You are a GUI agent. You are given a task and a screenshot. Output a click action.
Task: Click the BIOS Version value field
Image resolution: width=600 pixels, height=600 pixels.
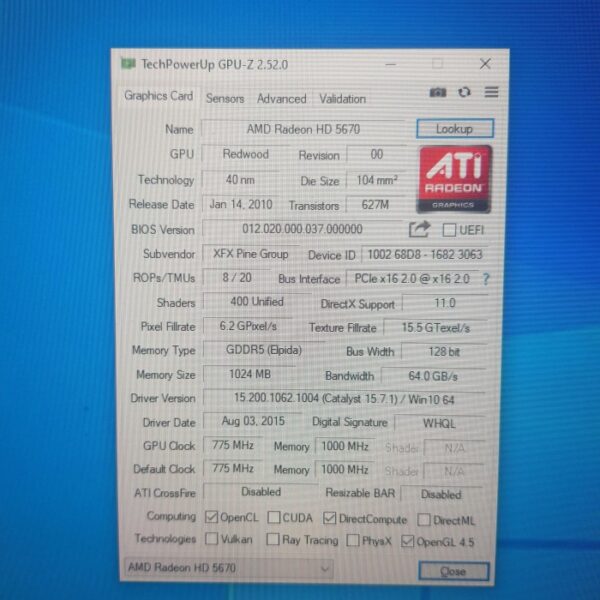coord(302,229)
